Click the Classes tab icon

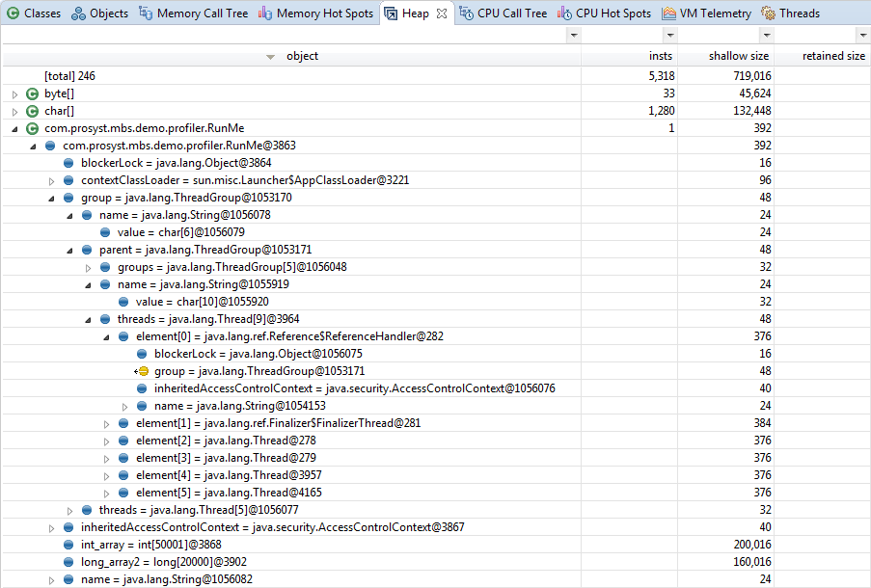(14, 13)
